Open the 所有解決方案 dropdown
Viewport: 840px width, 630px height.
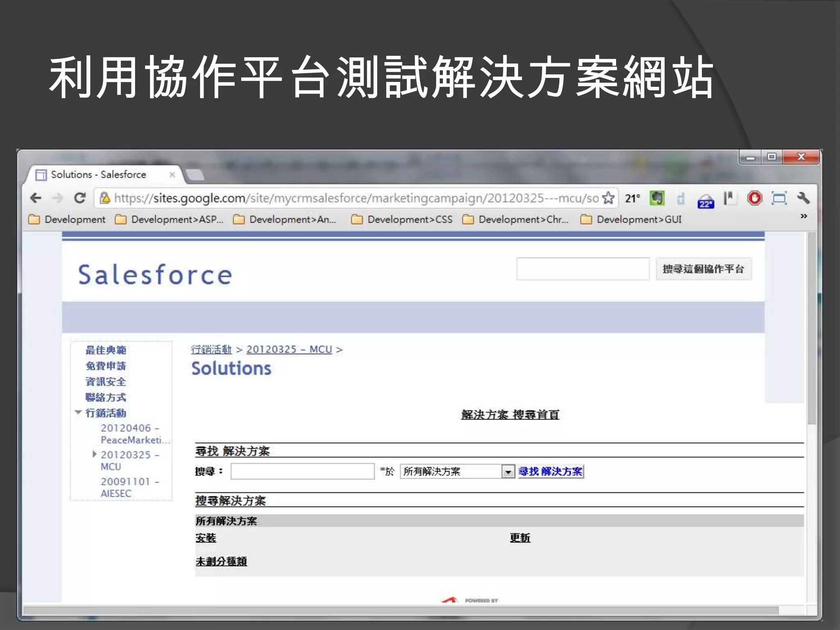457,471
